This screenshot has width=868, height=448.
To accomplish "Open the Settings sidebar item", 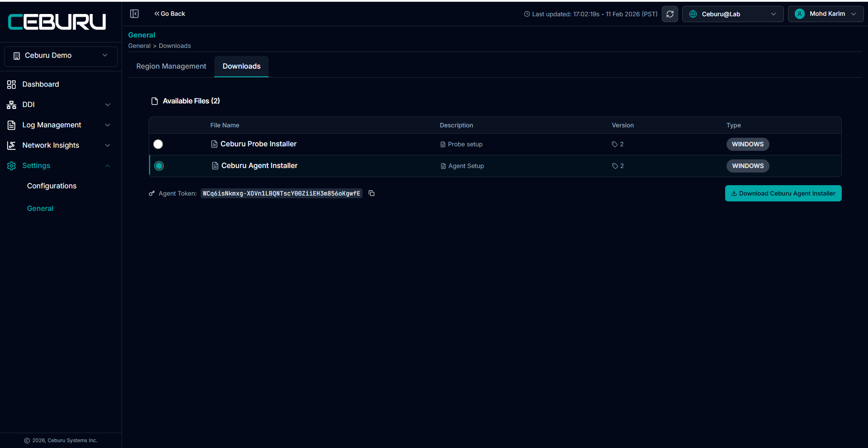I will click(x=36, y=166).
